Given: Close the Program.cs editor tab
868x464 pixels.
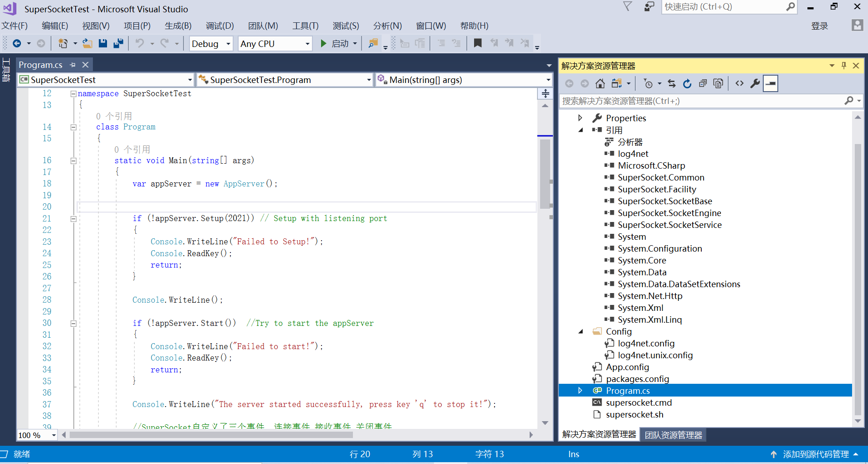Looking at the screenshot, I should coord(86,65).
